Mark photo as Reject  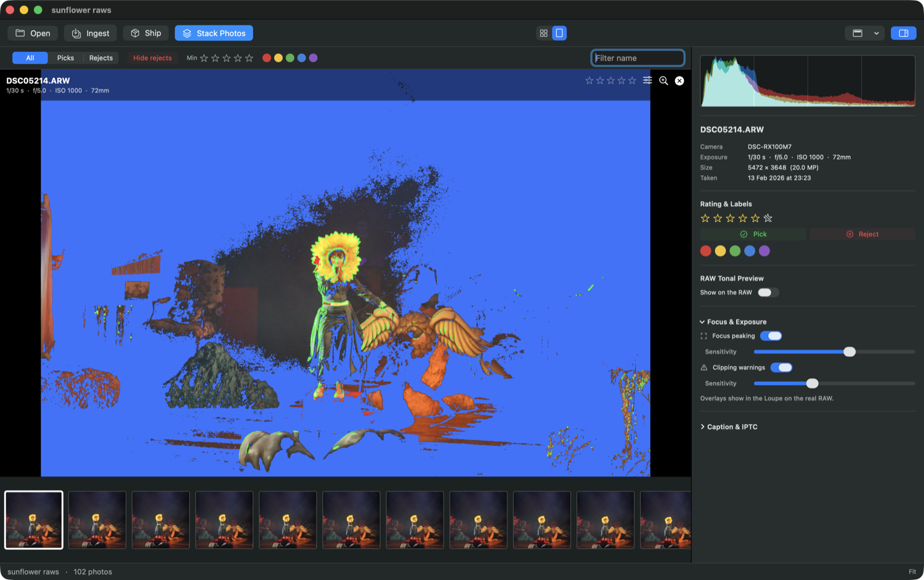862,234
